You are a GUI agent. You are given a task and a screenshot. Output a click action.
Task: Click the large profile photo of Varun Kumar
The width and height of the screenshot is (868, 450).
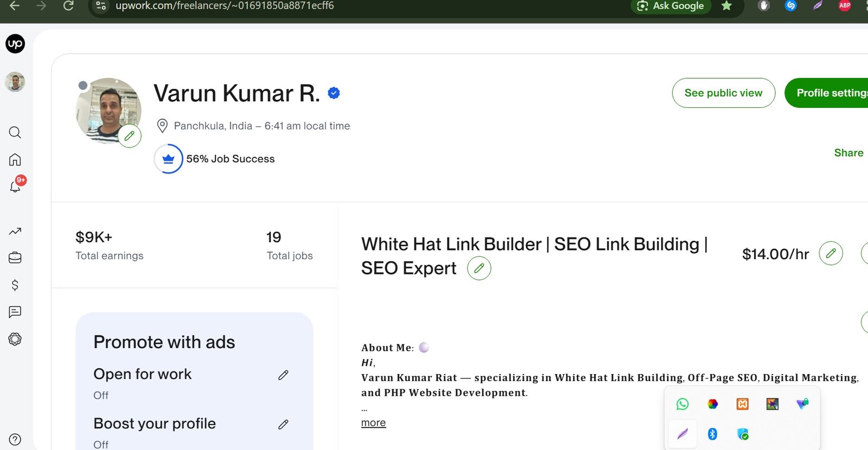coord(108,110)
